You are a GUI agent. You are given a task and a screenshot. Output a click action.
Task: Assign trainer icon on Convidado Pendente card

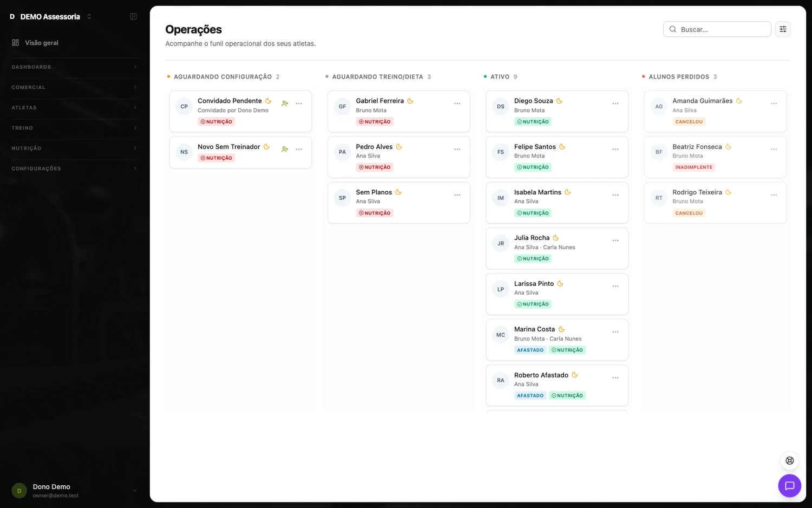tap(285, 103)
